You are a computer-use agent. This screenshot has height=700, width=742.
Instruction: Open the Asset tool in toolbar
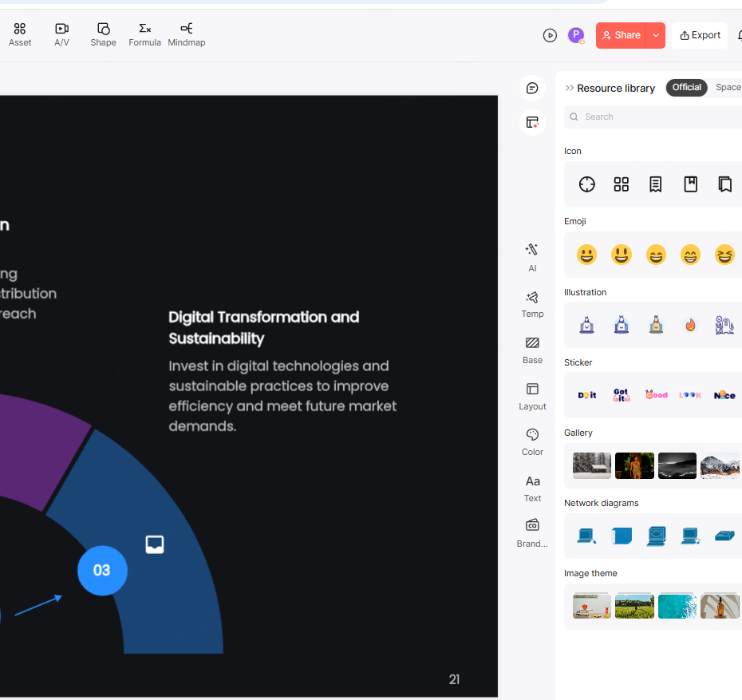pos(20,34)
